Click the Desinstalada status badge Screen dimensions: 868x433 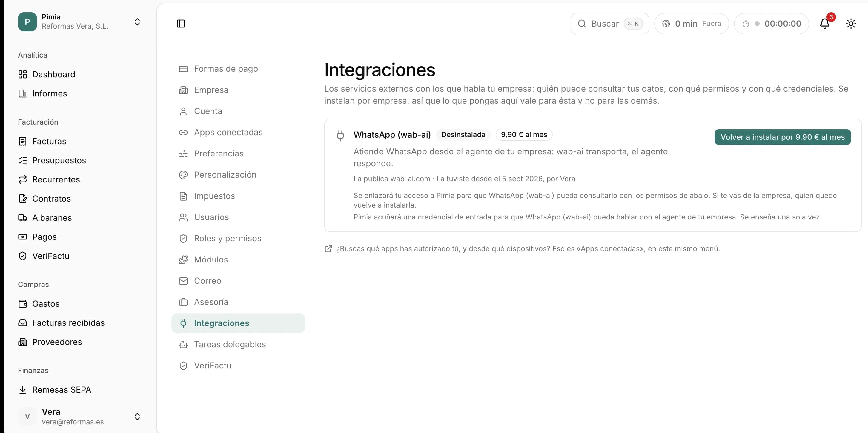(463, 134)
